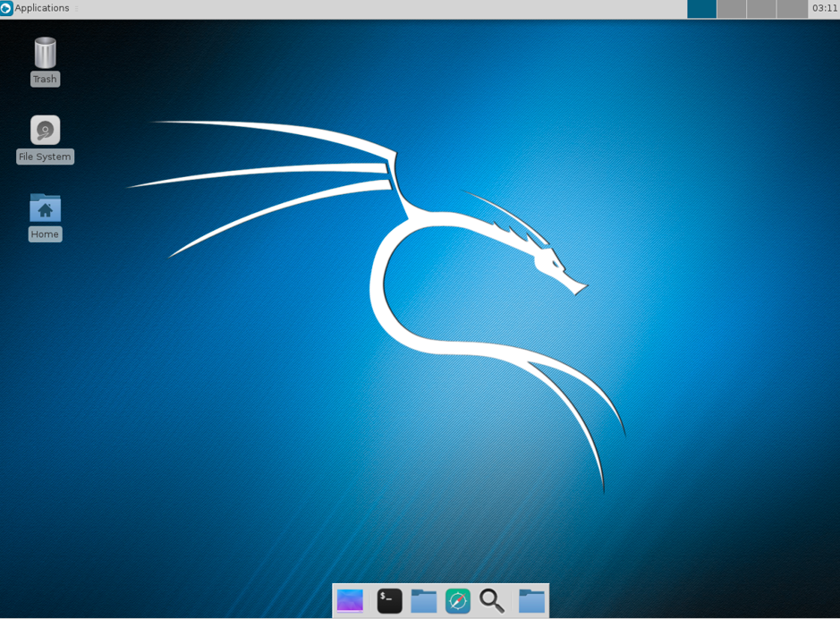
Task: Click the File System text label
Action: (45, 157)
